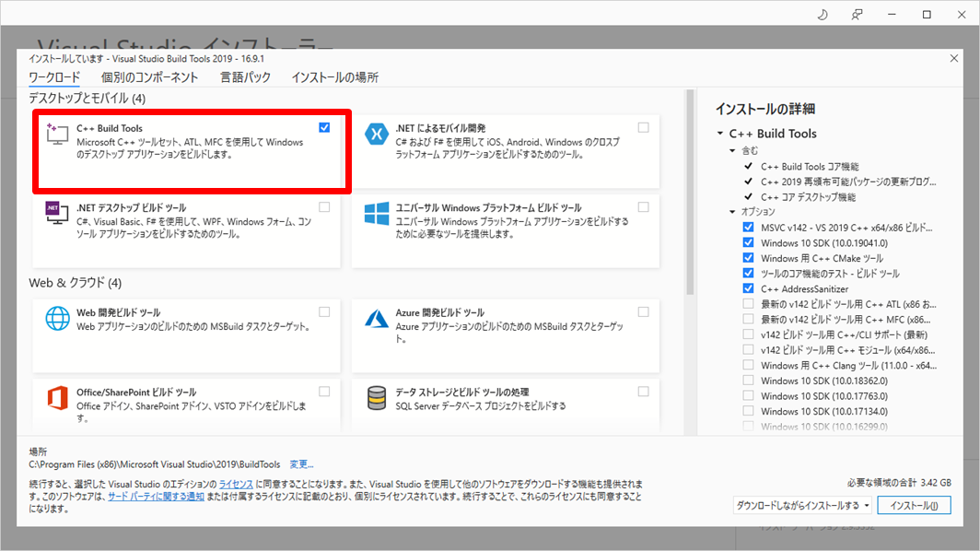The height and width of the screenshot is (551, 980).
Task: Click the インストール button
Action: pos(914,505)
